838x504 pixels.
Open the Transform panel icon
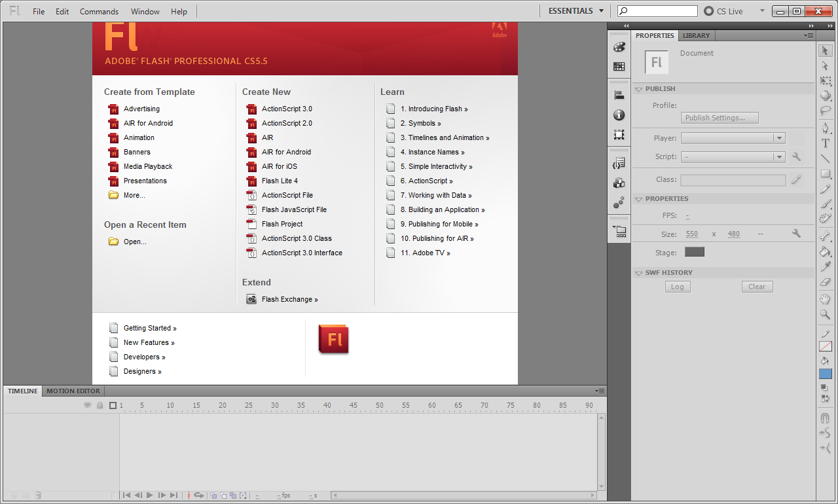click(619, 135)
